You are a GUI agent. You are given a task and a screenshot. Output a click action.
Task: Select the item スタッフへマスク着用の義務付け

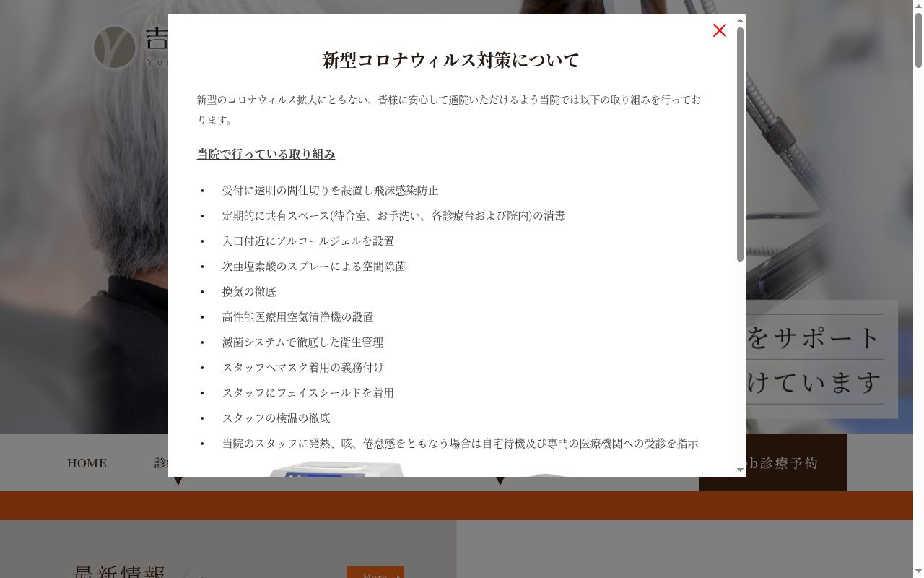coord(303,368)
